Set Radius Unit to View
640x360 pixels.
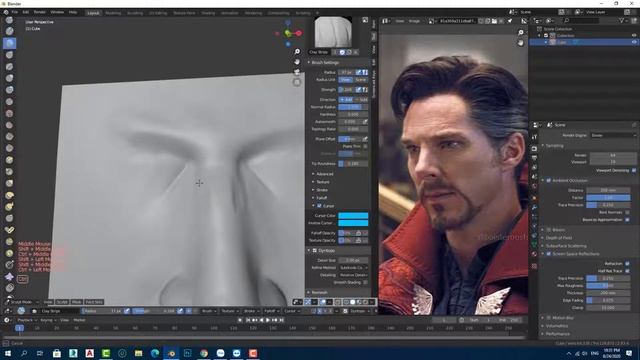point(346,80)
